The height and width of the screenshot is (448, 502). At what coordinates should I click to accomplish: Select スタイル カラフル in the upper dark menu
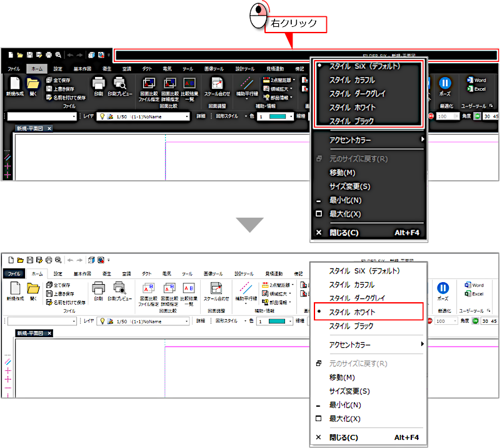point(352,80)
